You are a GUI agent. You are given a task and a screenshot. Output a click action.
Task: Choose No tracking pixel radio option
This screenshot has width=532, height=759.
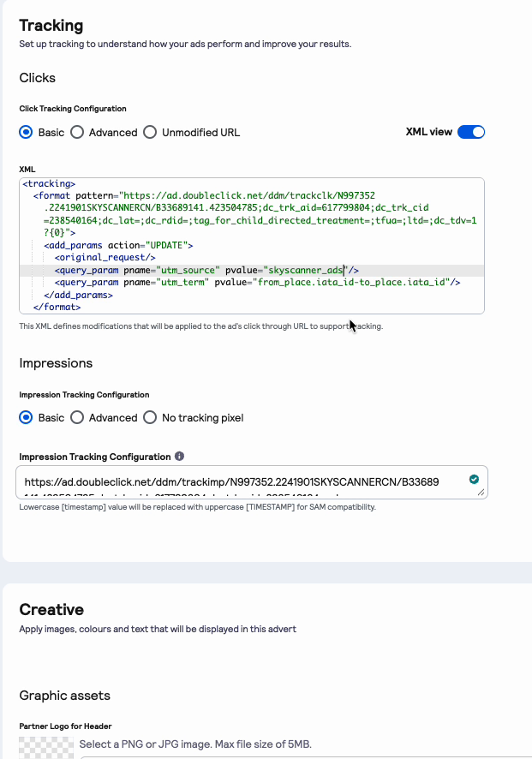click(150, 417)
